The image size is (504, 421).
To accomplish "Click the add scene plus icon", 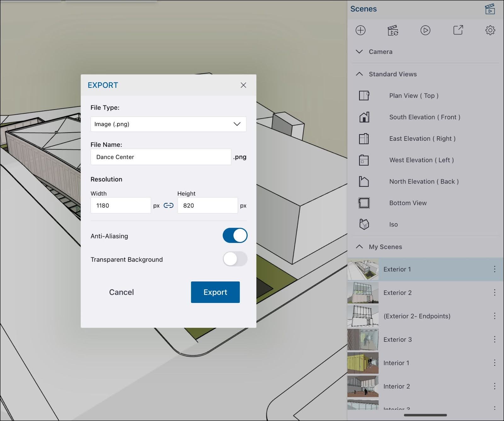I will [360, 30].
